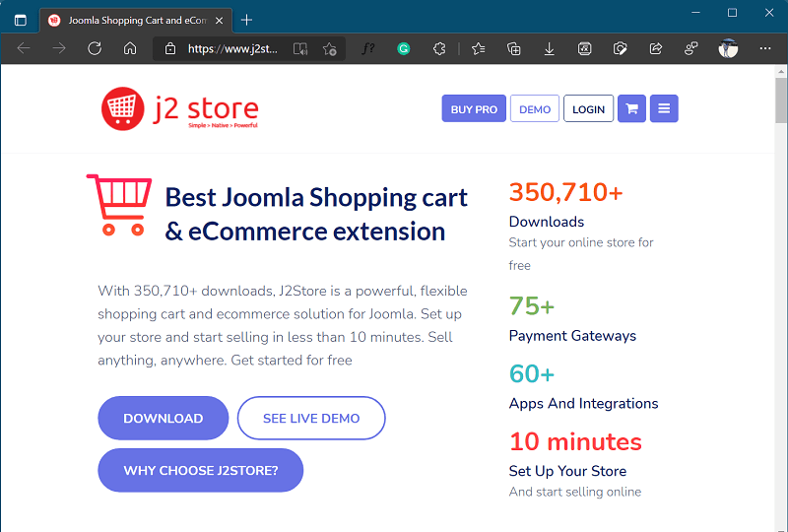Click the 350,710+ downloads figure
The image size is (788, 532).
click(x=565, y=192)
